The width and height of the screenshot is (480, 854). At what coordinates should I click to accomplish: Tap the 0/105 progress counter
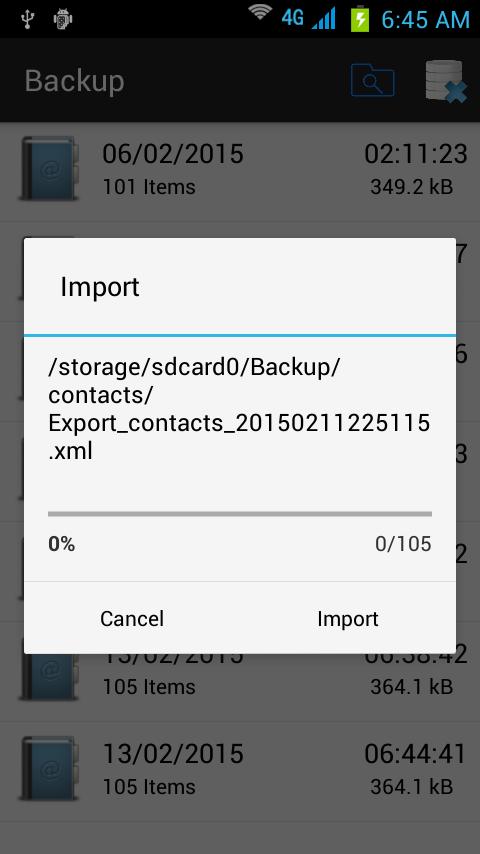(x=403, y=544)
